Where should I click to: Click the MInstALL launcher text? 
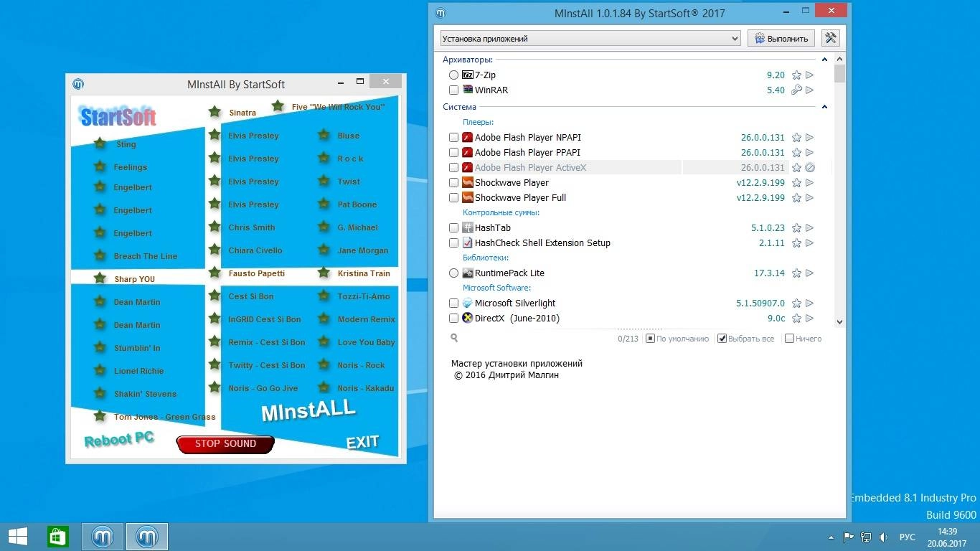(308, 411)
